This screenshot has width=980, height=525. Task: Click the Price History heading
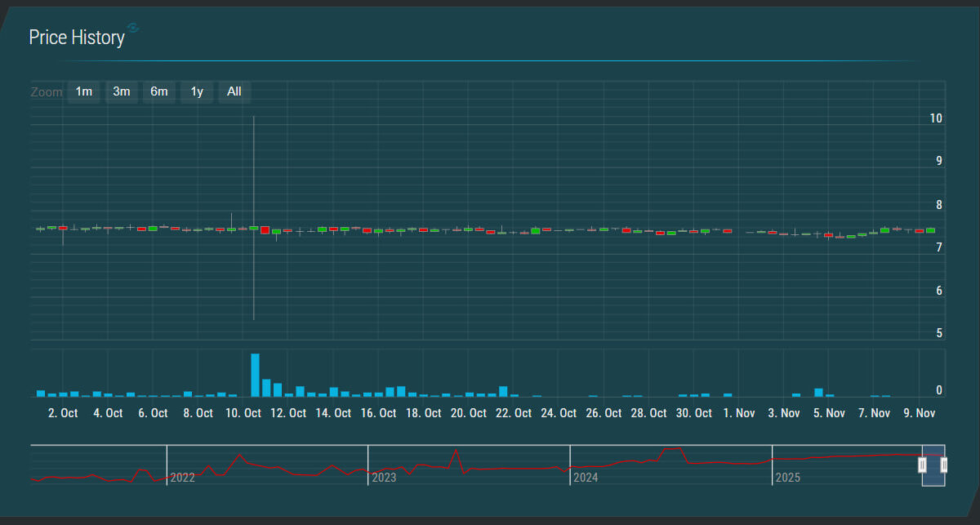coord(77,38)
